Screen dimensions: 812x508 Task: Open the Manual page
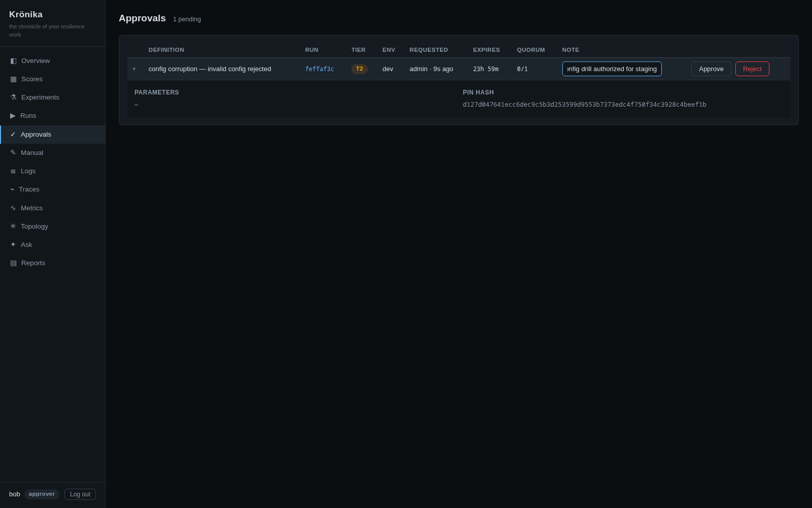click(x=53, y=153)
